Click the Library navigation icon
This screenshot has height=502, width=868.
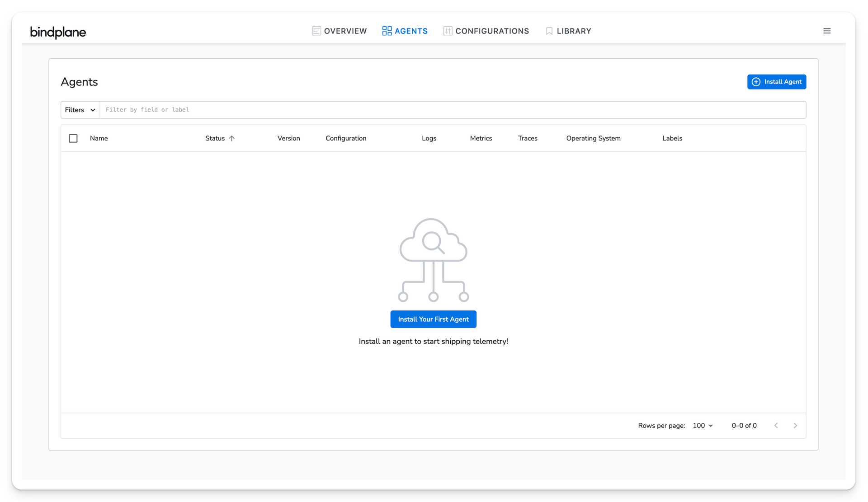[x=549, y=31]
